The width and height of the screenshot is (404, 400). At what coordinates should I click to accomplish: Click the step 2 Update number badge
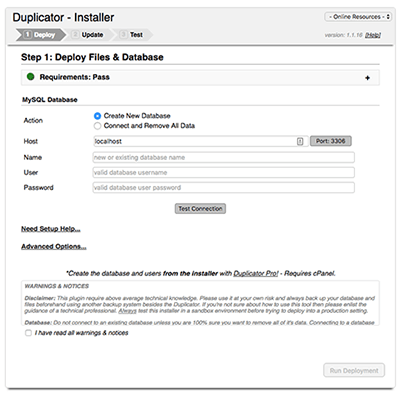76,35
